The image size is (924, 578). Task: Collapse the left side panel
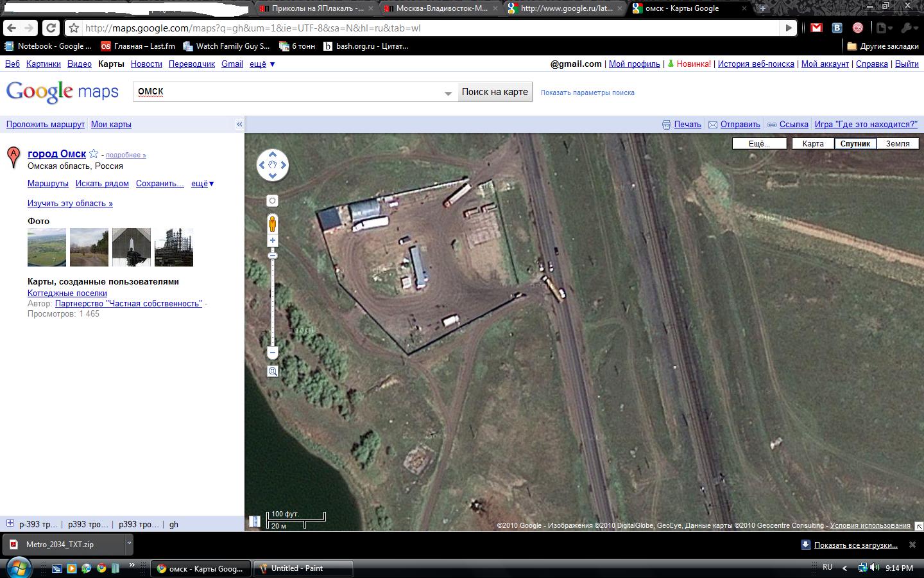(x=239, y=125)
